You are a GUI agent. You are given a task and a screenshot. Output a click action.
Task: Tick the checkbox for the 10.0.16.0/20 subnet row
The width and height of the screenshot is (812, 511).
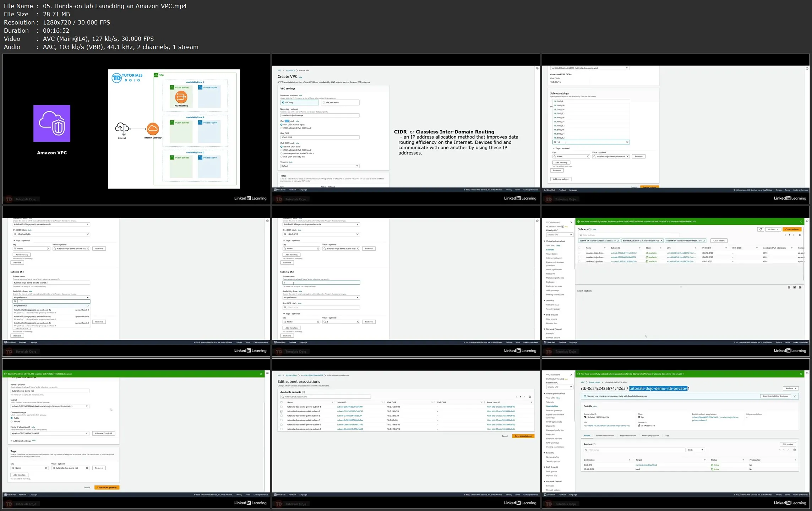[579, 253]
